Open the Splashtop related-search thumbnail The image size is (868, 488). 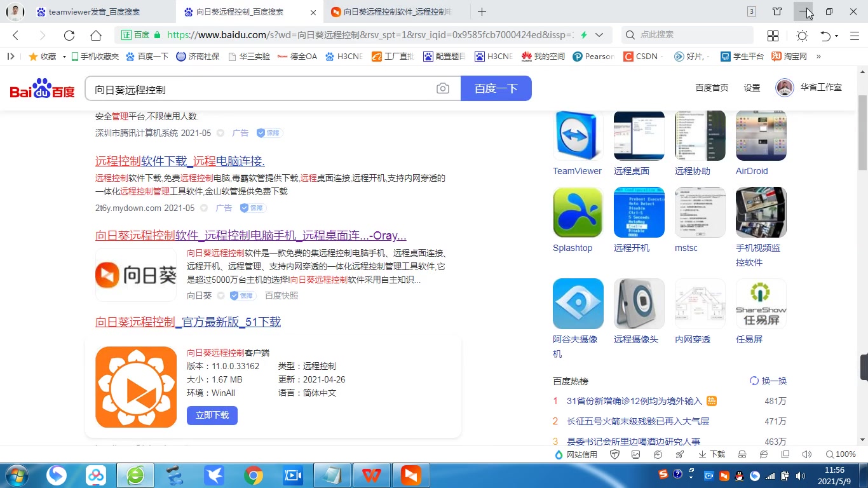[578, 212]
